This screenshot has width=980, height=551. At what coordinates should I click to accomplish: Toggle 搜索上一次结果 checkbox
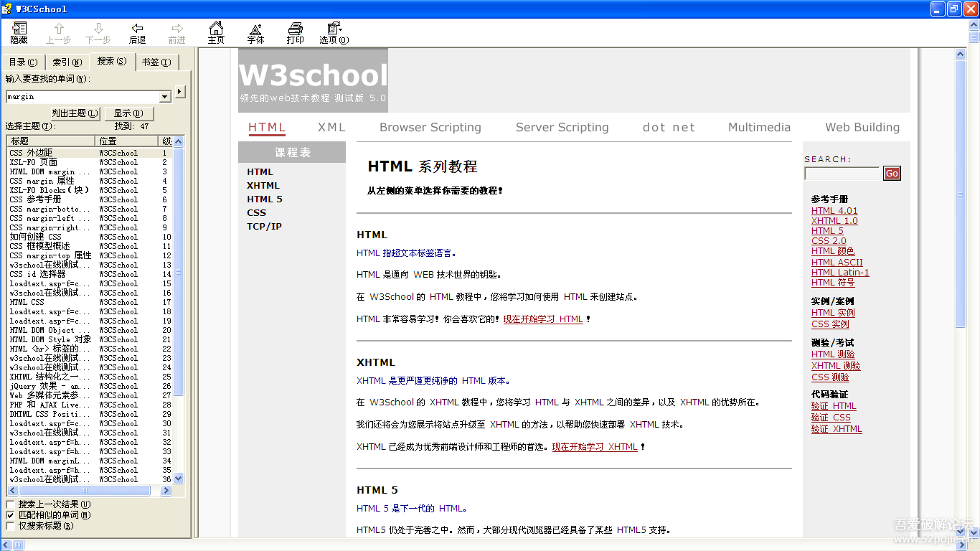[10, 504]
